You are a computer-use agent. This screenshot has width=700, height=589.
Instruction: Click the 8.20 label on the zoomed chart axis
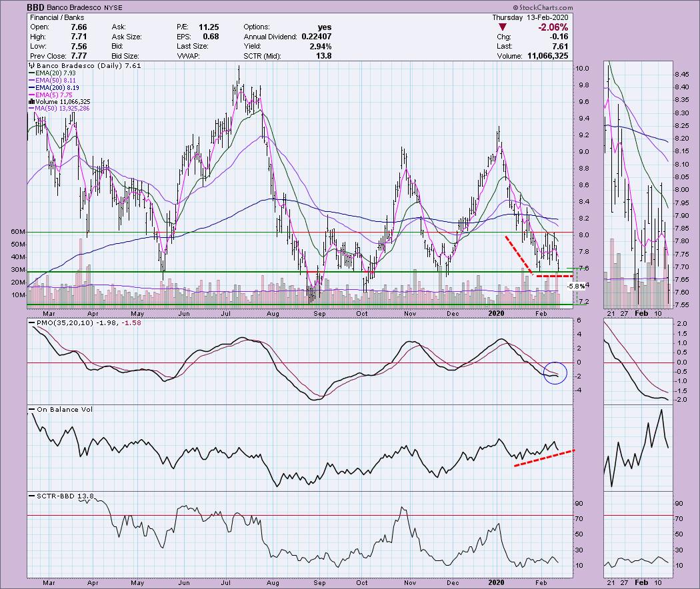tap(681, 139)
